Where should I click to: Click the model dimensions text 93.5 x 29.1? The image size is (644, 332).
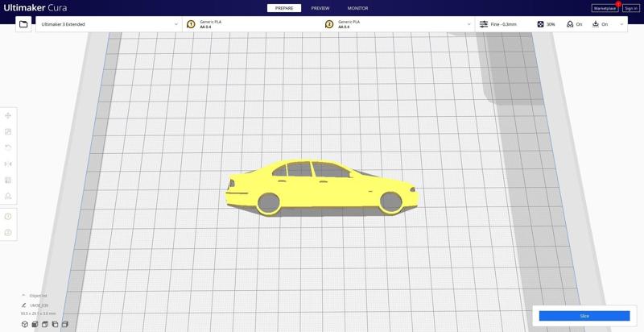(38, 313)
